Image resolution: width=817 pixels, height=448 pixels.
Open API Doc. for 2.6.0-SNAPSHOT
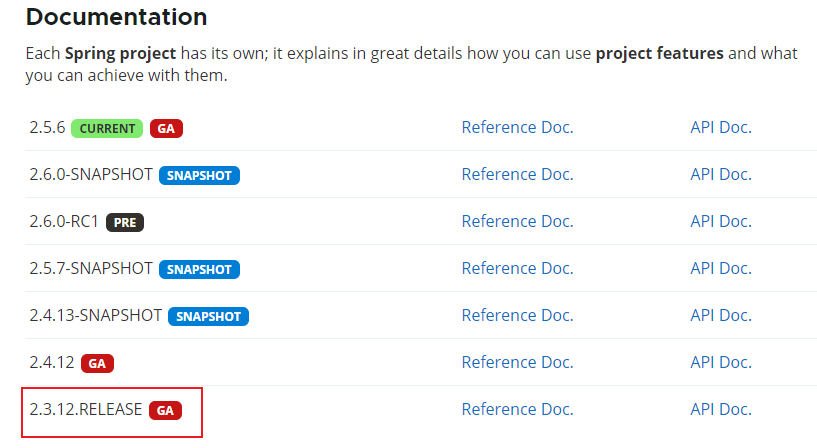tap(721, 175)
